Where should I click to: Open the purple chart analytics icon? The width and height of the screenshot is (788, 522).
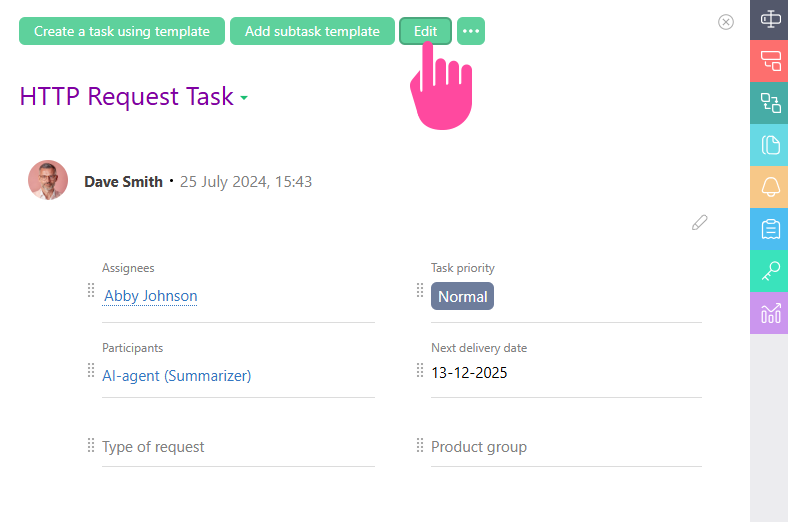[770, 312]
